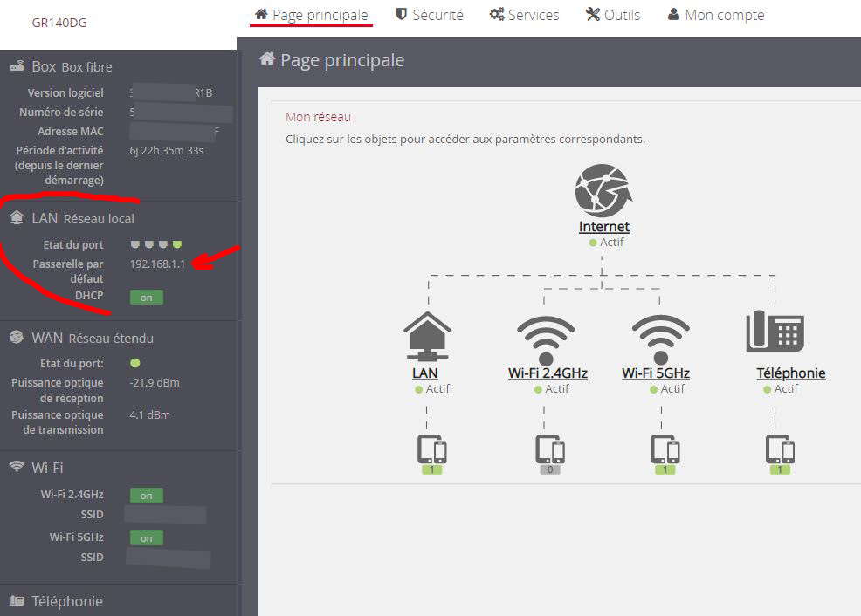Viewport: 861px width, 616px height.
Task: Click the Internet label link
Action: [x=603, y=227]
